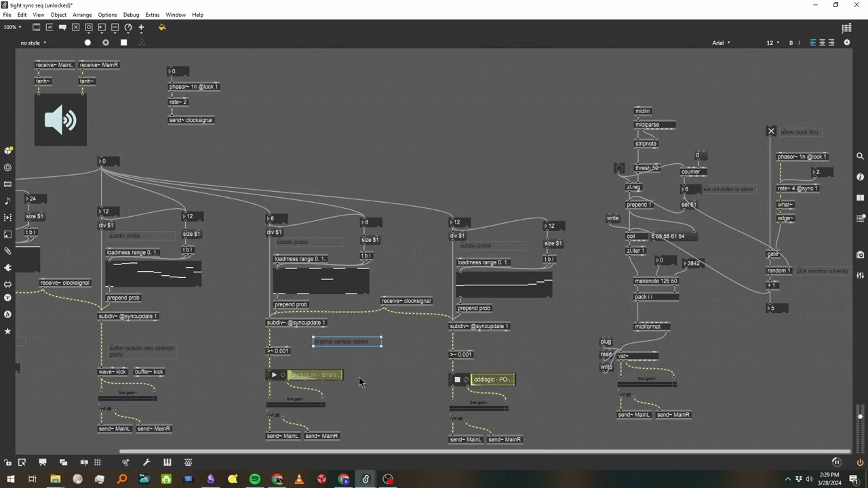This screenshot has width=868, height=488.
Task: Click the plug message on vst~
Action: [x=606, y=342]
